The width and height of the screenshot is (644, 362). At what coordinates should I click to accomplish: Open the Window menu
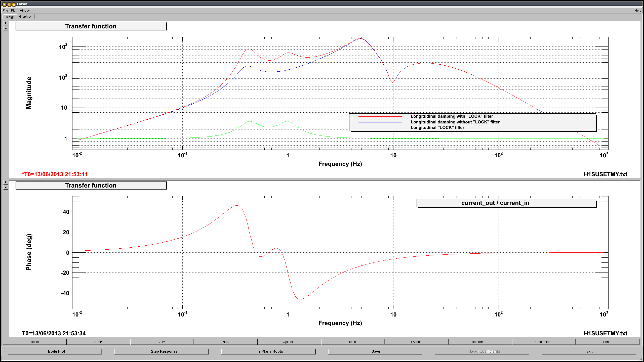(x=25, y=10)
